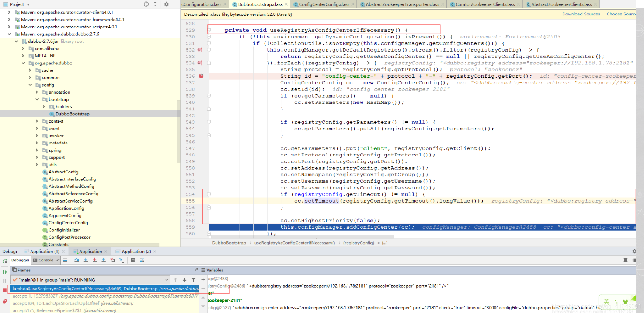The width and height of the screenshot is (644, 313).
Task: Open Project panel settings gear
Action: [166, 4]
